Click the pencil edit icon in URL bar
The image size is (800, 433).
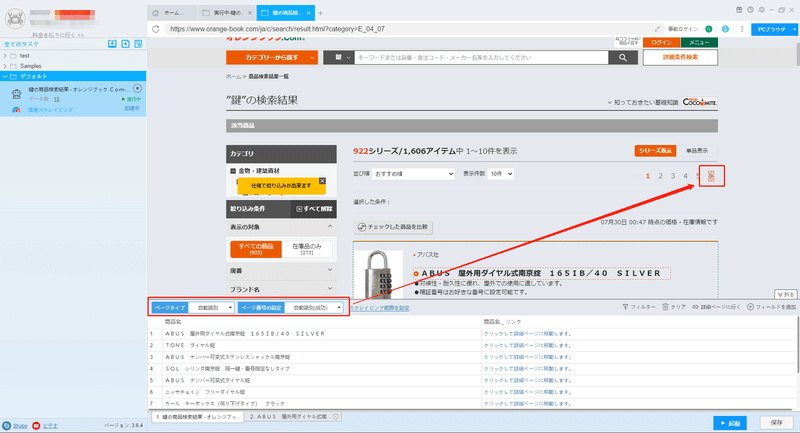tap(657, 29)
